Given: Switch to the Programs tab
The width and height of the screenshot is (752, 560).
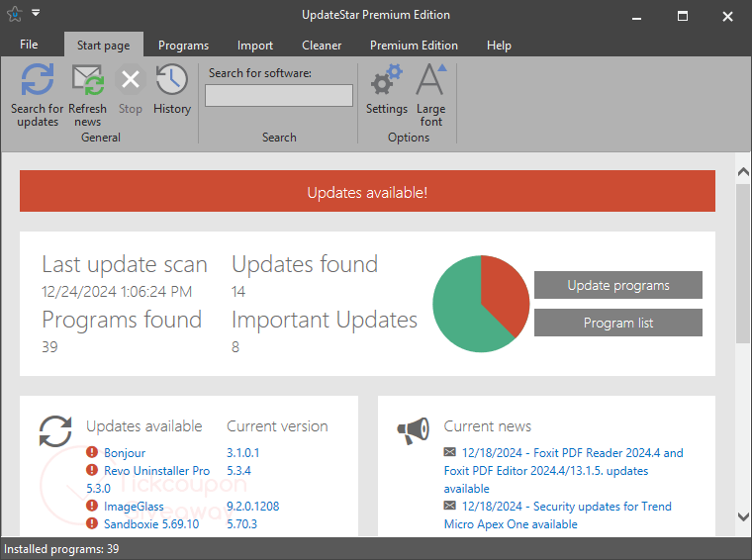Looking at the screenshot, I should [x=184, y=46].
